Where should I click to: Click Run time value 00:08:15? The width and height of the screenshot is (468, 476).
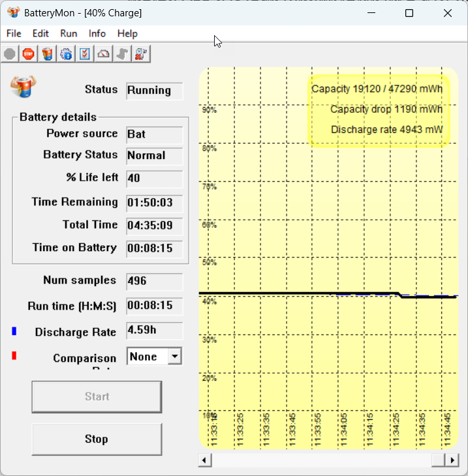pos(155,306)
